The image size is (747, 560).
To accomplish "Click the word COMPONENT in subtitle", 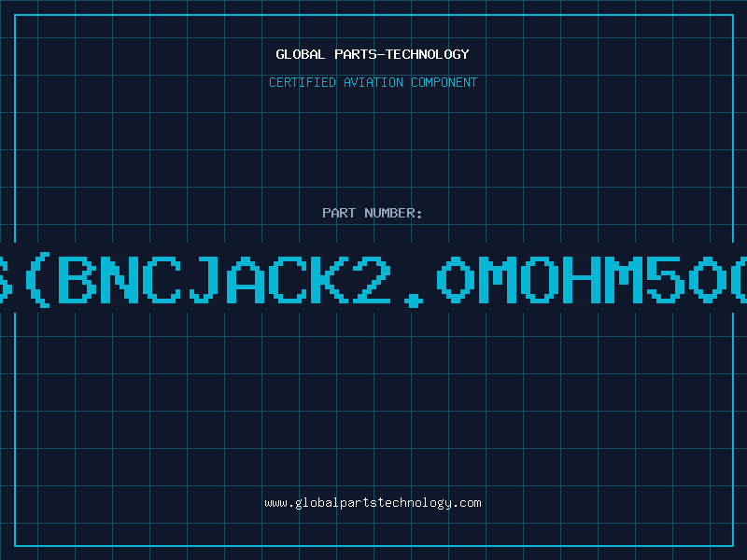I will pyautogui.click(x=444, y=82).
